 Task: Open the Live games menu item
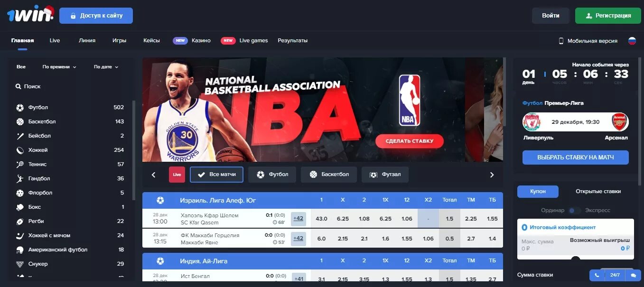[254, 41]
